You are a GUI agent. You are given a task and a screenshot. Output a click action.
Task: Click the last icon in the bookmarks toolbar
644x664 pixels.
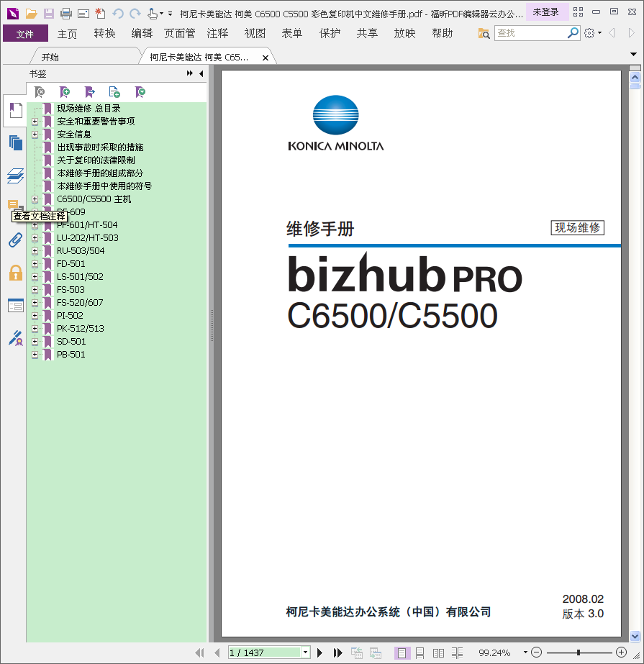[x=140, y=91]
